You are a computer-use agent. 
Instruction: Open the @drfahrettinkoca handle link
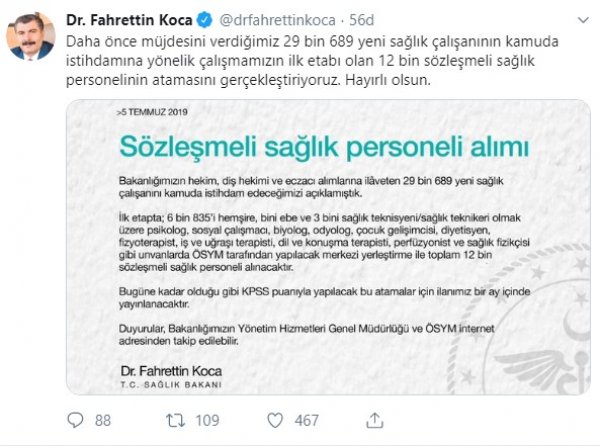(277, 20)
